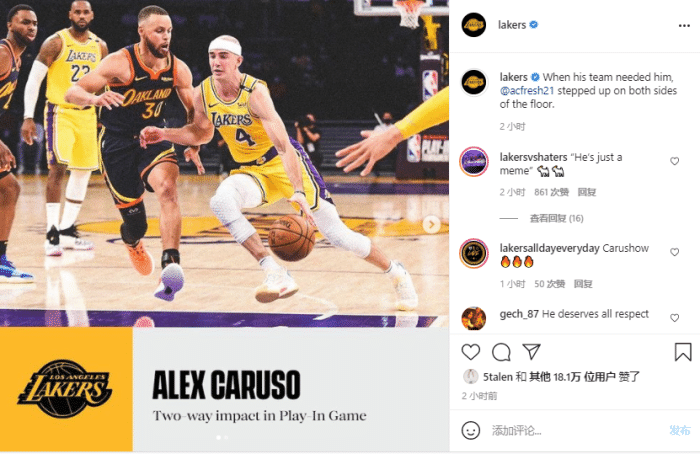Reply to the lakersvshaters comment
This screenshot has width=700, height=454.
pos(587,192)
